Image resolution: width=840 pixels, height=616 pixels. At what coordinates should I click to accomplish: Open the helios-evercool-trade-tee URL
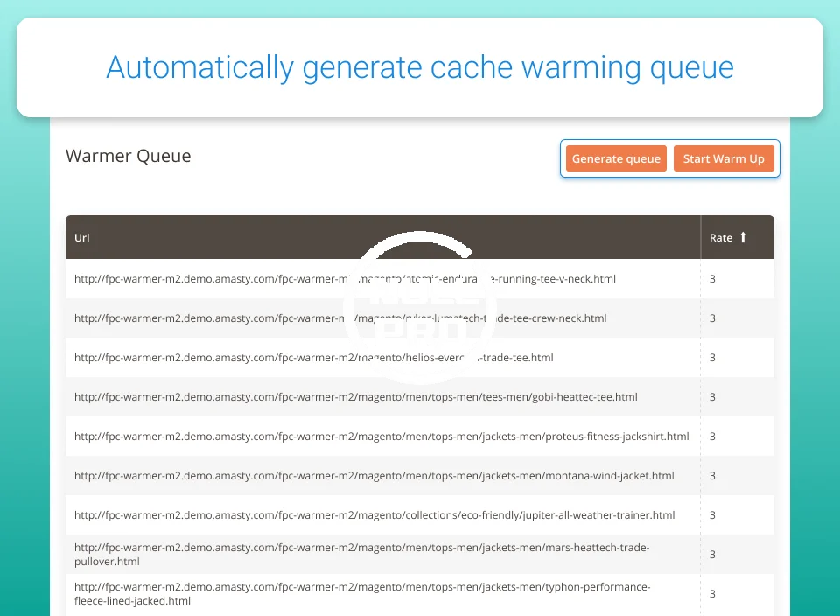click(x=313, y=358)
